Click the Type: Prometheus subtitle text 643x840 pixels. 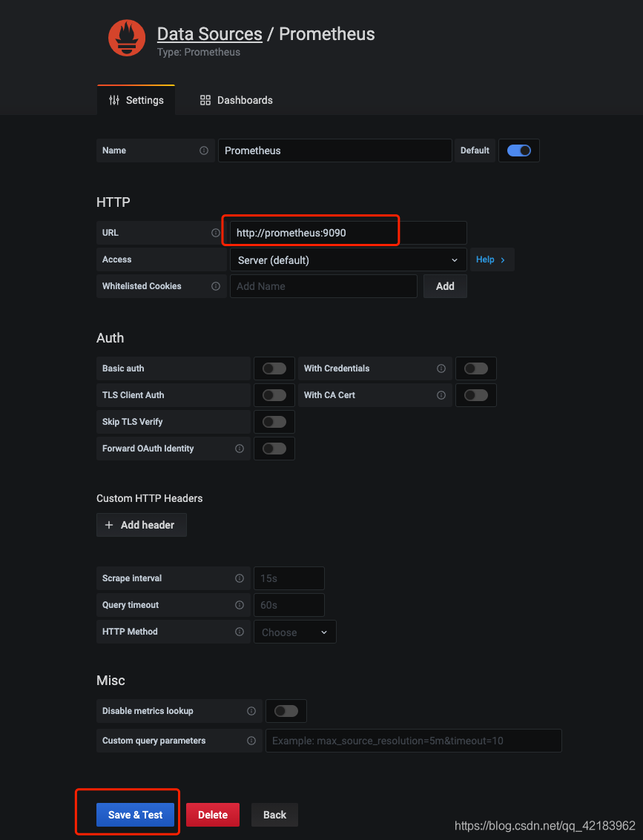[199, 52]
